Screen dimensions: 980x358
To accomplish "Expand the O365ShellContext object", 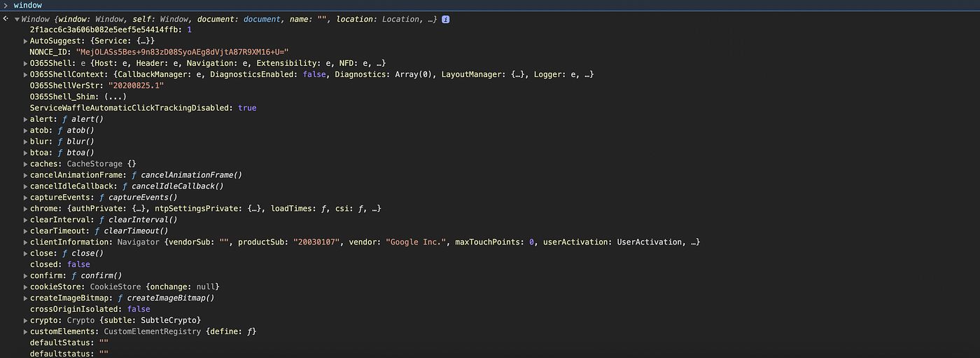I will pyautogui.click(x=25, y=75).
